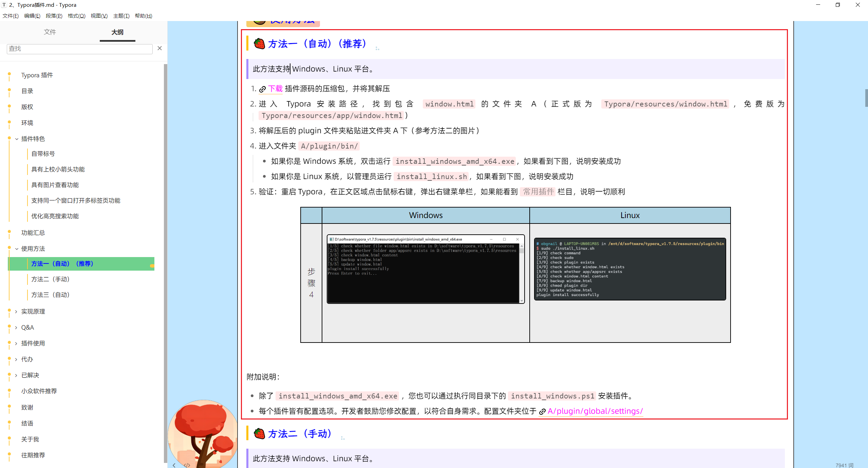Expand the 已解决 outline section

click(x=16, y=375)
